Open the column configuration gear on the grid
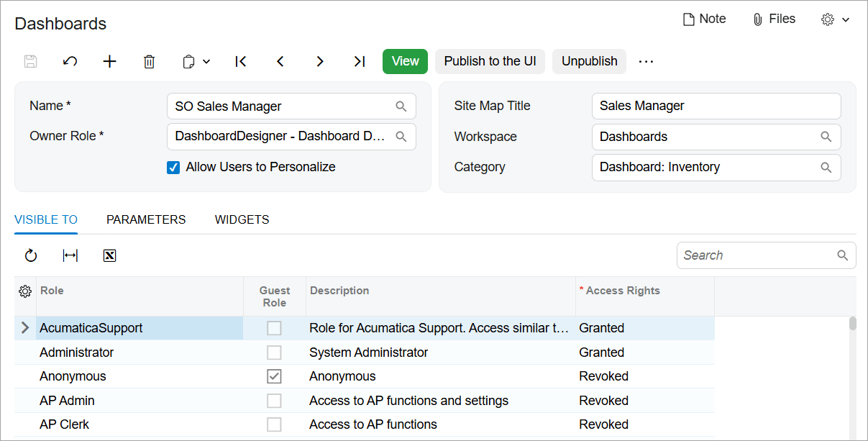The height and width of the screenshot is (441, 868). point(25,291)
